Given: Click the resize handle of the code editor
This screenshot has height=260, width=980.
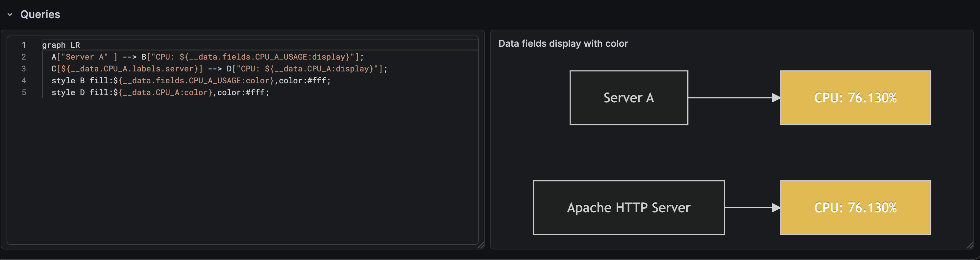Looking at the screenshot, I should click(x=480, y=246).
